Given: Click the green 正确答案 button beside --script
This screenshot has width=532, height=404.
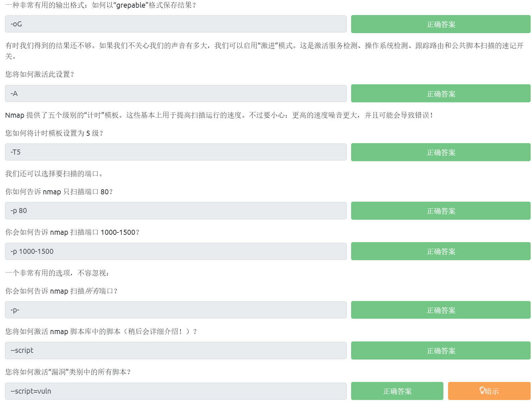Looking at the screenshot, I should (441, 350).
